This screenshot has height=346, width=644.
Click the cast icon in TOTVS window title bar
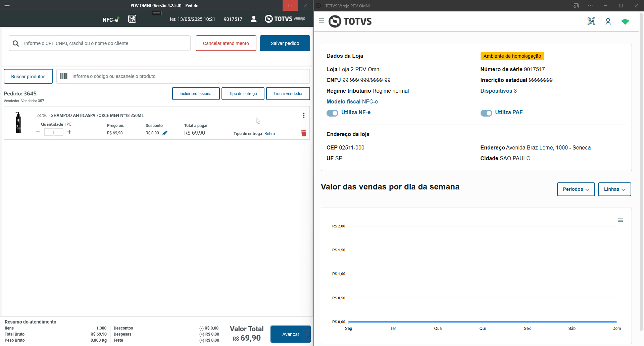[x=576, y=6]
